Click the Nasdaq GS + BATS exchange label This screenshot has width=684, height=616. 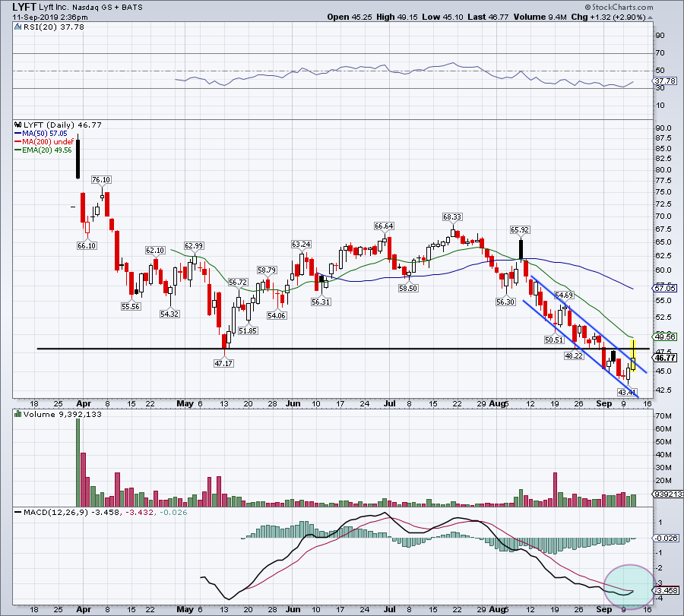[x=107, y=8]
